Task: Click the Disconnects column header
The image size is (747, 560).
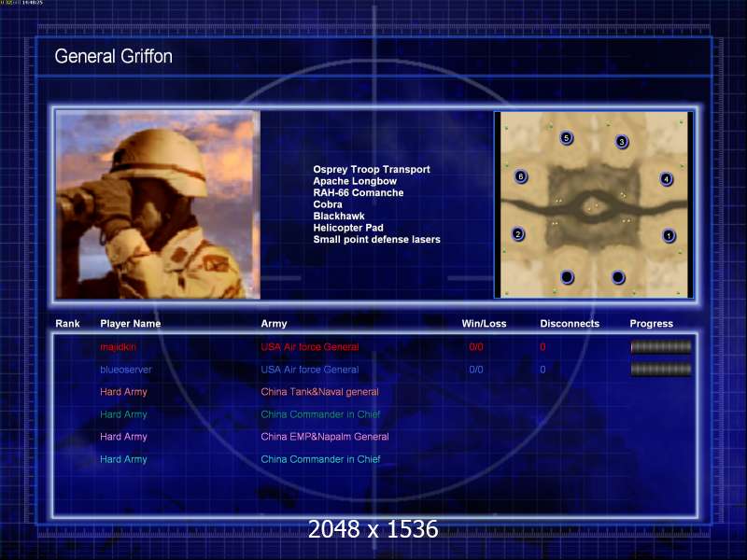Action: [x=570, y=323]
